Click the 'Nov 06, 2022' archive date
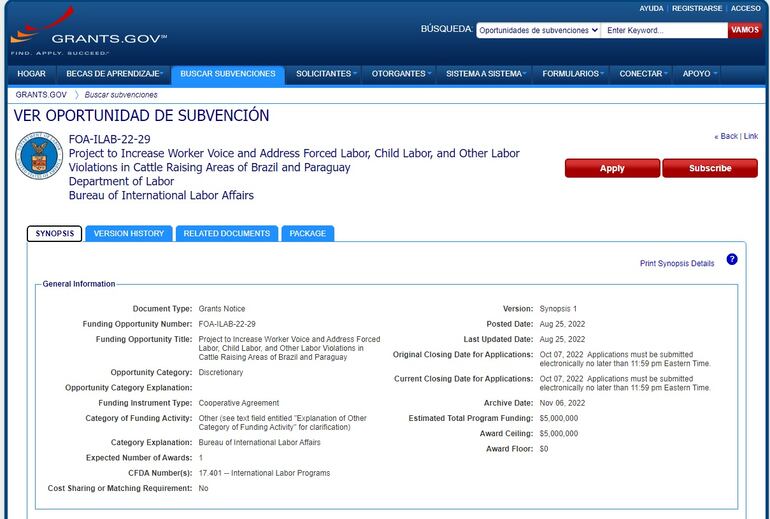This screenshot has height=519, width=770. (562, 403)
